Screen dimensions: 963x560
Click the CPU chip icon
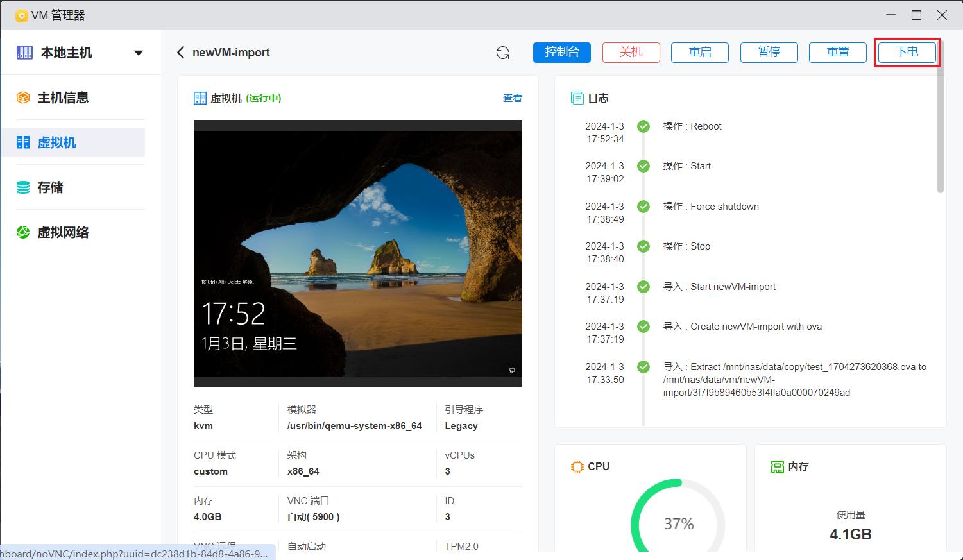[577, 466]
